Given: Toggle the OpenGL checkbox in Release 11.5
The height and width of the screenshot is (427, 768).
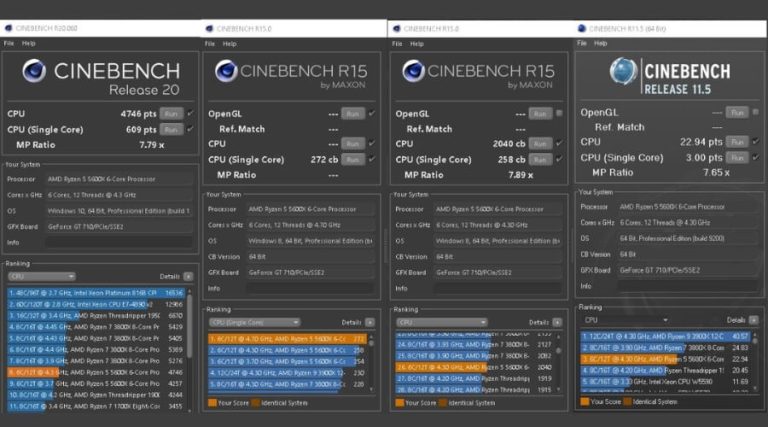Looking at the screenshot, I should point(753,113).
